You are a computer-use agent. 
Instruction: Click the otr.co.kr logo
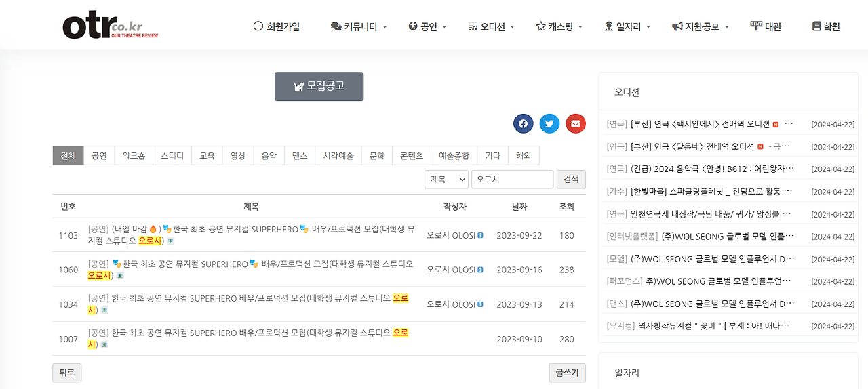point(111,26)
